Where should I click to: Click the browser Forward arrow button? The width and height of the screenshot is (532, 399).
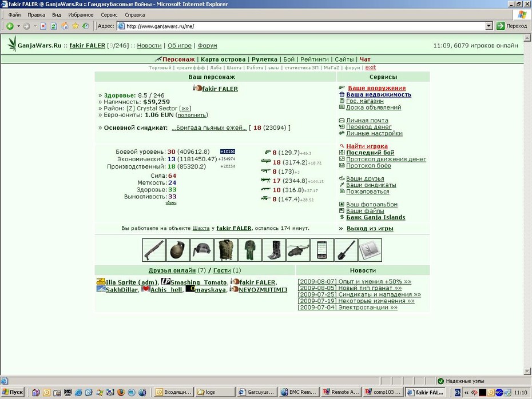coord(27,26)
